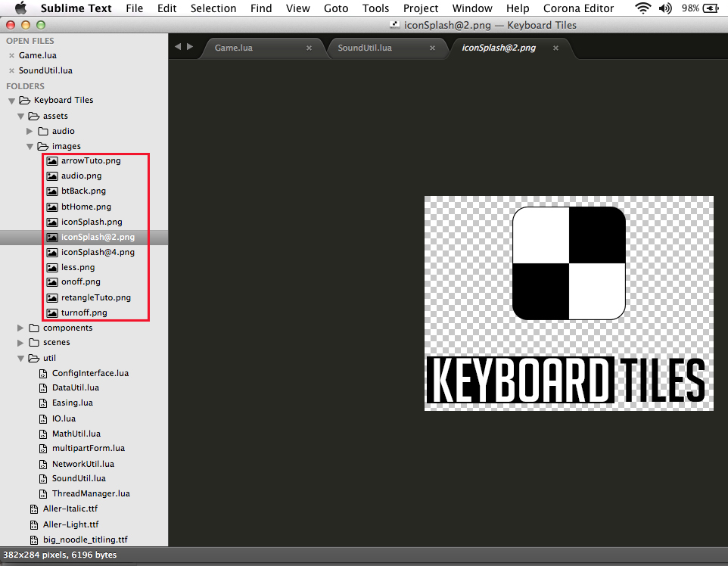This screenshot has width=728, height=566.
Task: Click the forward navigation arrow above the tabs
Action: 189,45
